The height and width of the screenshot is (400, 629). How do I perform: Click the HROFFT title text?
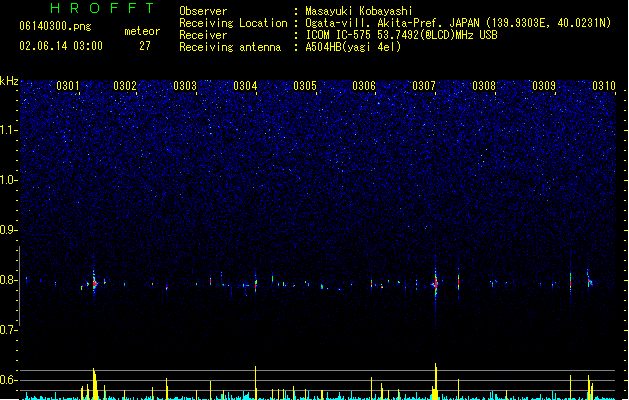(102, 8)
